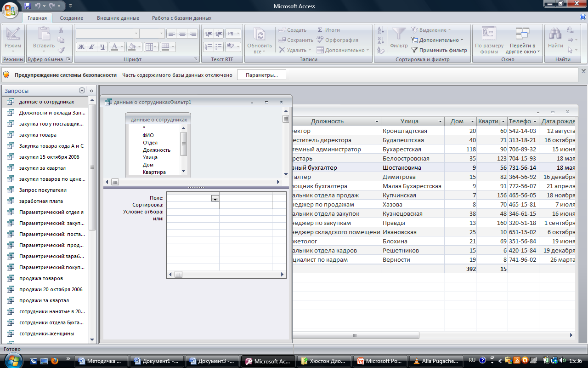Click the Сортировка first cell
This screenshot has width=588, height=368.
(x=193, y=205)
